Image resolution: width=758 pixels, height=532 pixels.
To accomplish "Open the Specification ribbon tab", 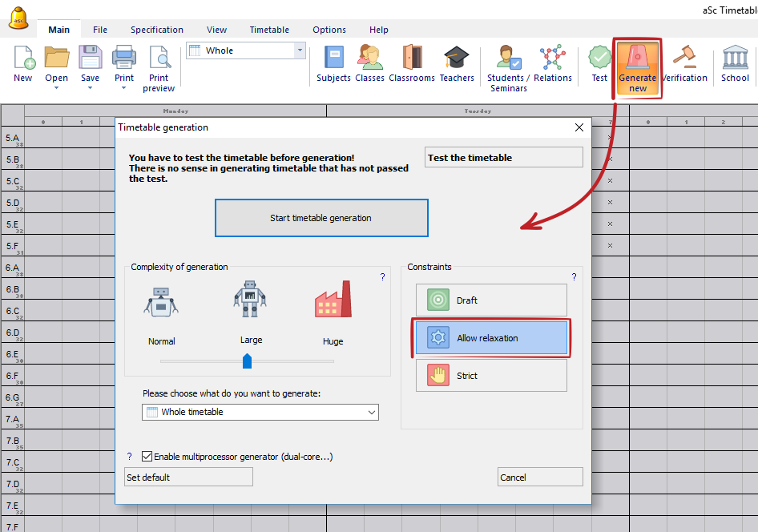I will point(157,30).
